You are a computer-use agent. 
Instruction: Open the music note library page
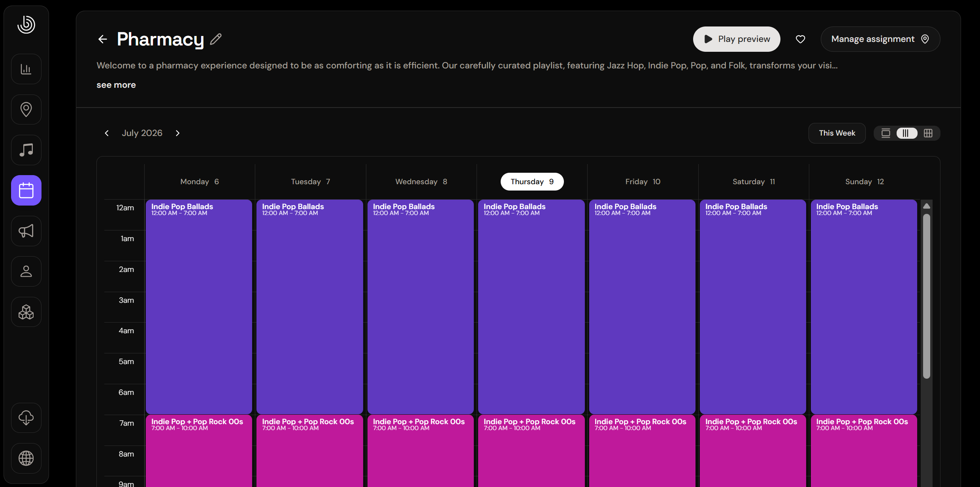26,150
